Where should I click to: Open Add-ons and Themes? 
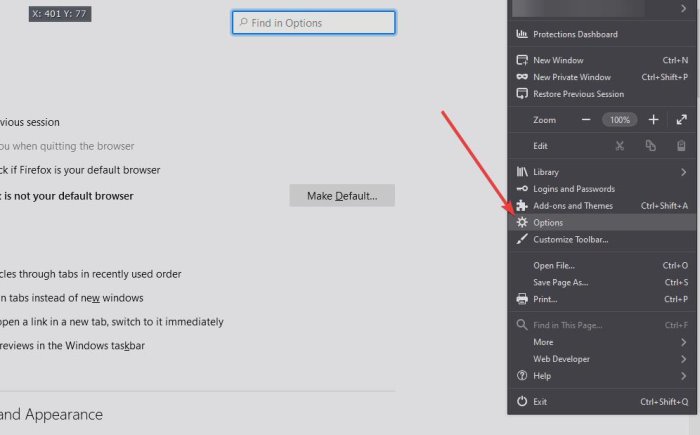pos(573,206)
